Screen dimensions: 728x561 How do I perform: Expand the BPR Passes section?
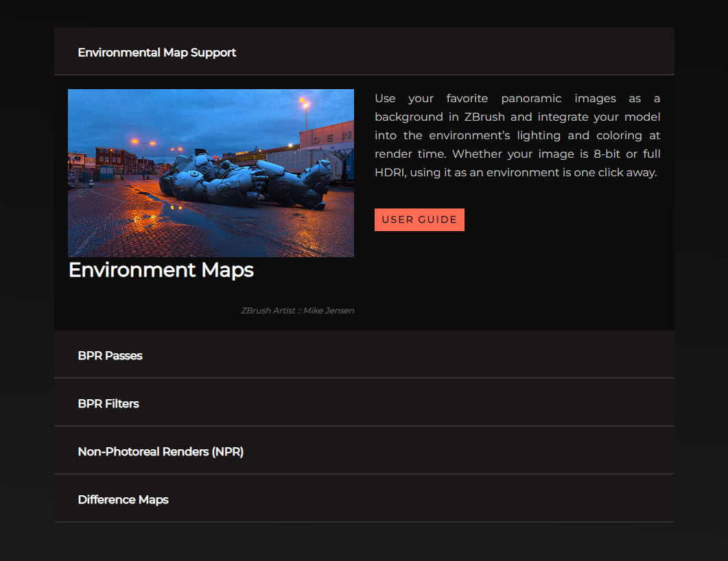[x=110, y=356]
